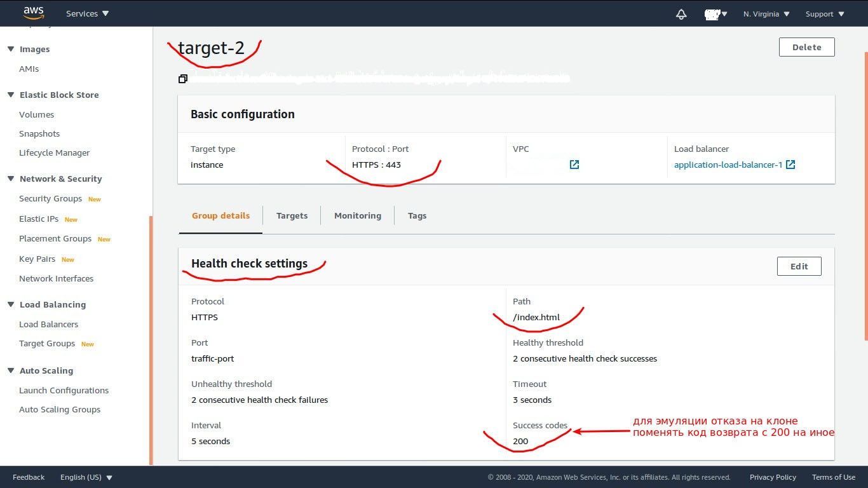Select the /index.html path value

(x=536, y=317)
